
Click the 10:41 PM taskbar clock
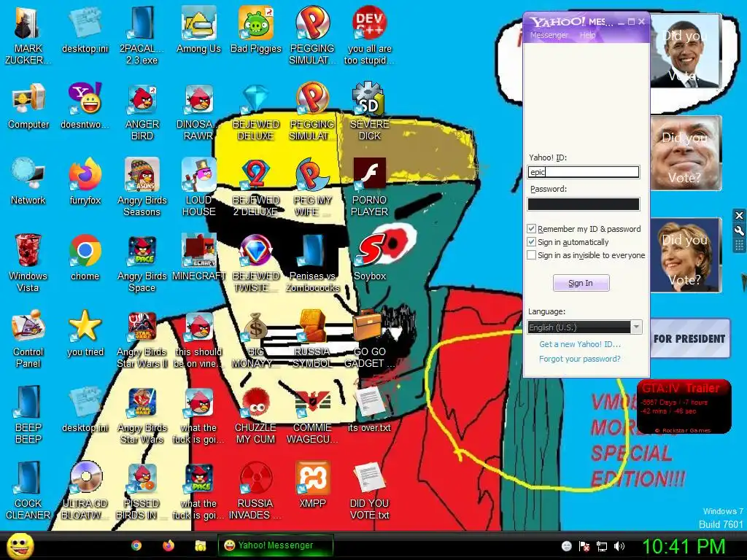coord(684,545)
